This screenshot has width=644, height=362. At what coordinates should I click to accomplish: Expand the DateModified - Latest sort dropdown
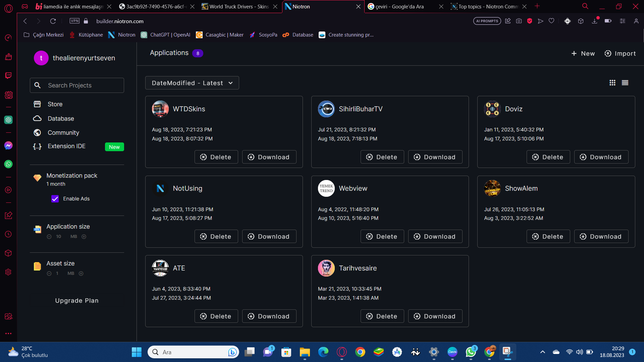192,83
